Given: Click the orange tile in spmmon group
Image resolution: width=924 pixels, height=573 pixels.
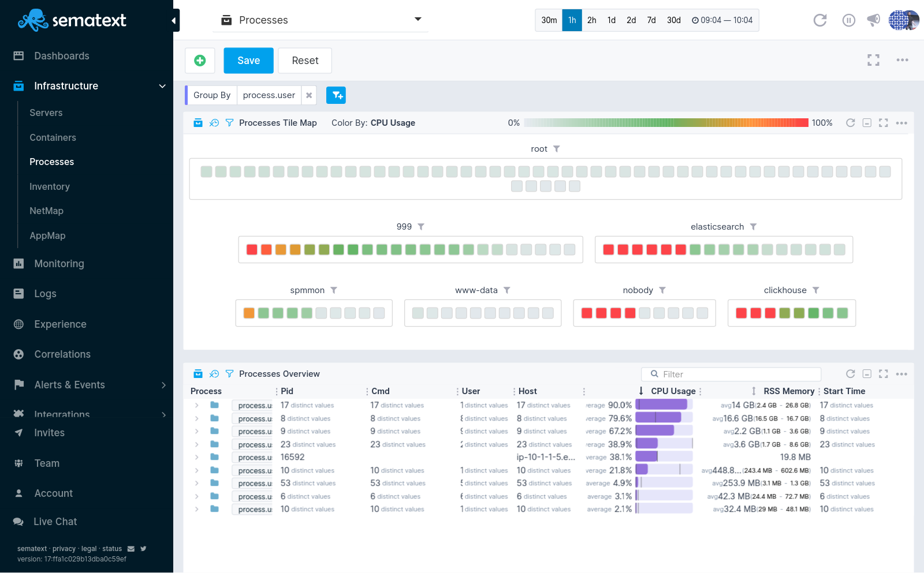Looking at the screenshot, I should [x=249, y=313].
